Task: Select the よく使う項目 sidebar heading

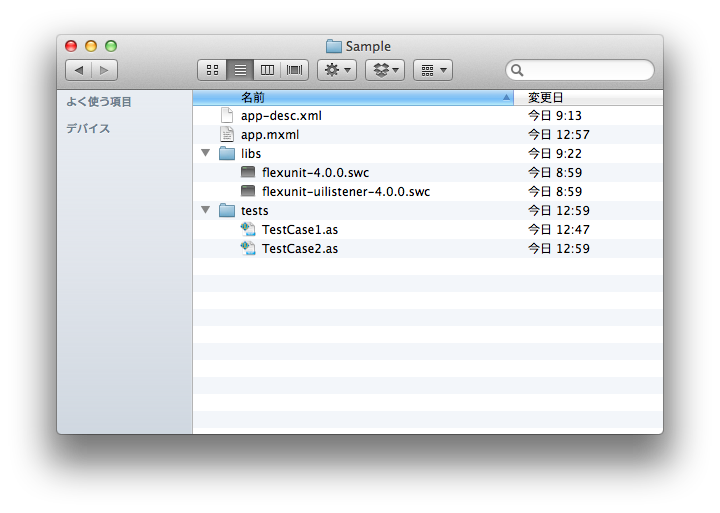Action: pyautogui.click(x=99, y=101)
